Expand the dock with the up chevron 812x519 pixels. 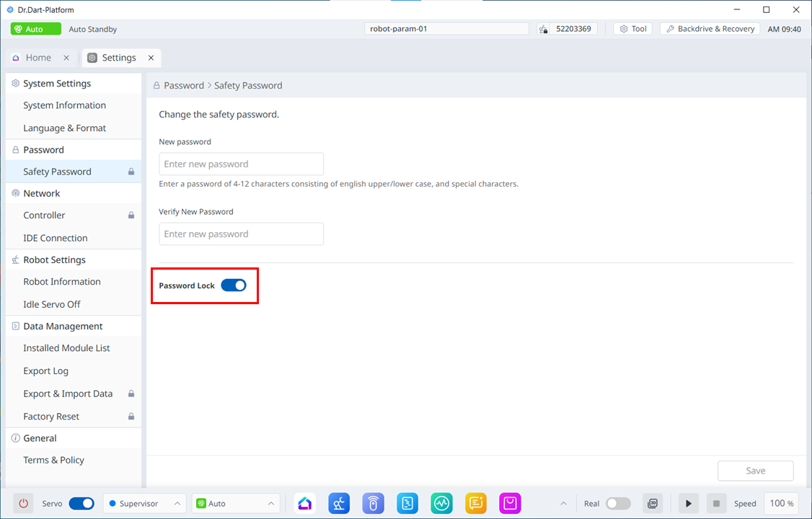[564, 503]
